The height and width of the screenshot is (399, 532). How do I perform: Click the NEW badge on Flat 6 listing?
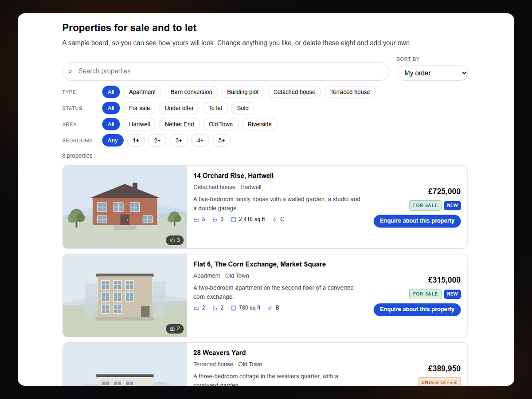[x=452, y=294]
